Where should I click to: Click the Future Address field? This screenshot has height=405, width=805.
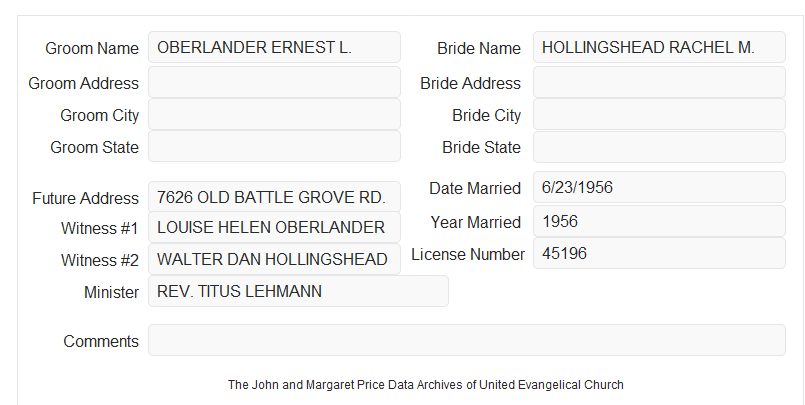pos(274,197)
